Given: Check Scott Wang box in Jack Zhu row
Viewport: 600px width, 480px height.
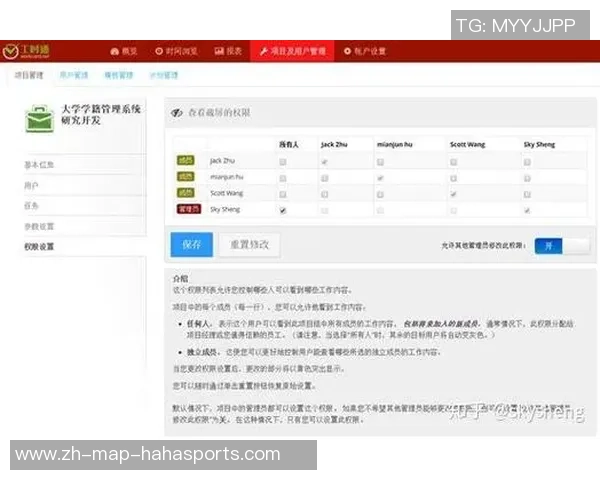Looking at the screenshot, I should pos(453,162).
